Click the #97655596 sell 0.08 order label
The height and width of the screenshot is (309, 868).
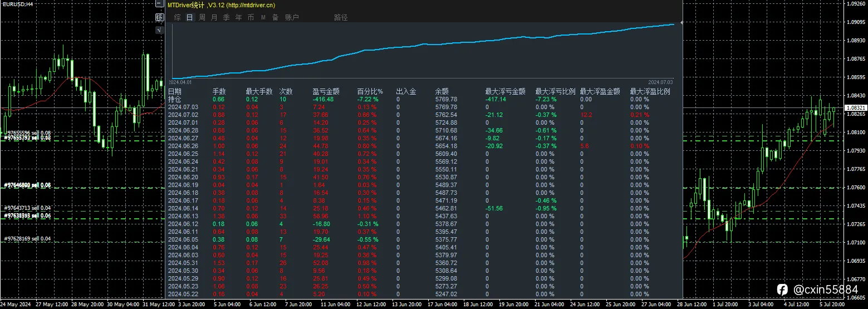pyautogui.click(x=27, y=133)
